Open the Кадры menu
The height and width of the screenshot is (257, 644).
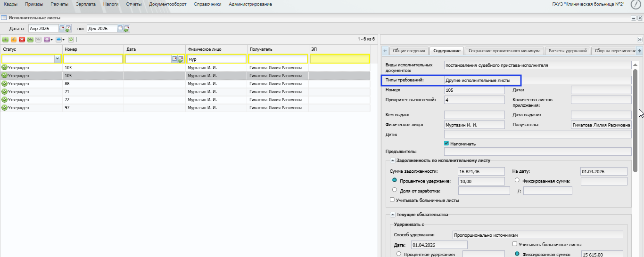[x=10, y=4]
